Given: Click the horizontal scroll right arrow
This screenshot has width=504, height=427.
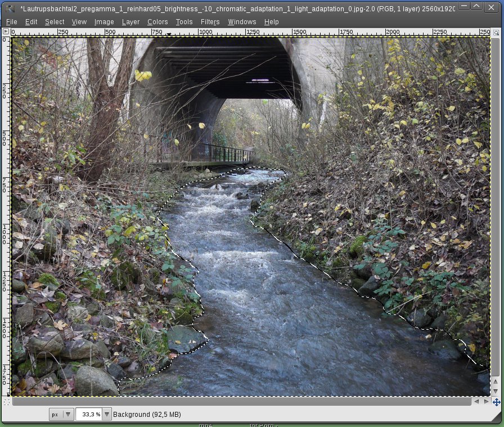Looking at the screenshot, I should (x=485, y=402).
